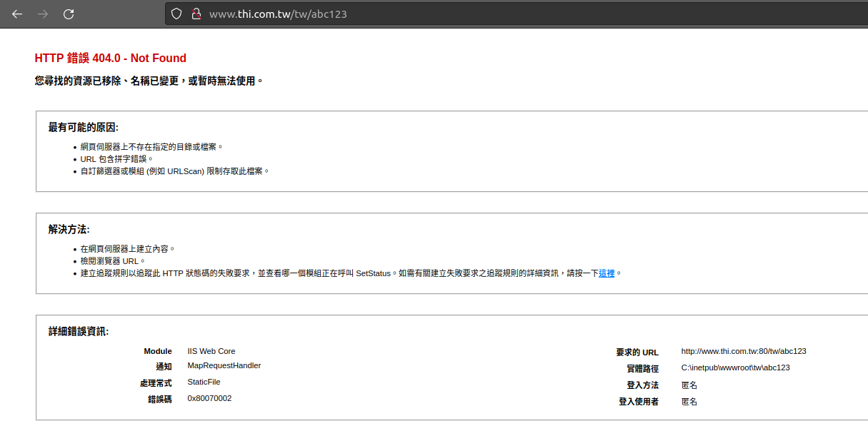This screenshot has width=868, height=426.
Task: Select the 登入使用者 label
Action: pos(639,402)
